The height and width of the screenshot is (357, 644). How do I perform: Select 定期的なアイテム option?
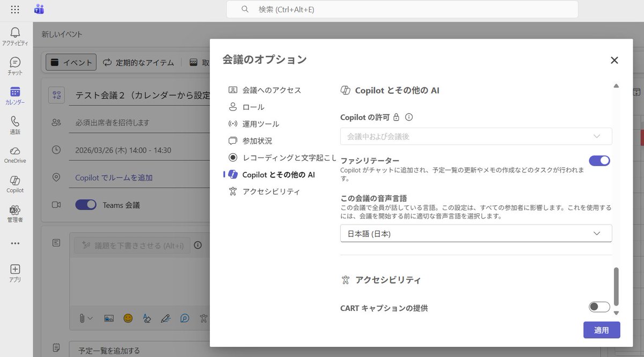(139, 62)
